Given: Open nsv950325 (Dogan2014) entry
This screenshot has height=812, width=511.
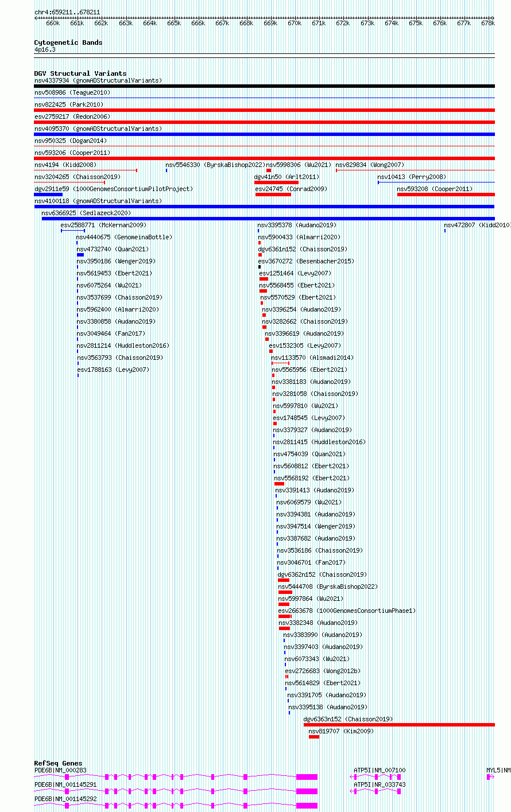Looking at the screenshot, I should tap(71, 141).
